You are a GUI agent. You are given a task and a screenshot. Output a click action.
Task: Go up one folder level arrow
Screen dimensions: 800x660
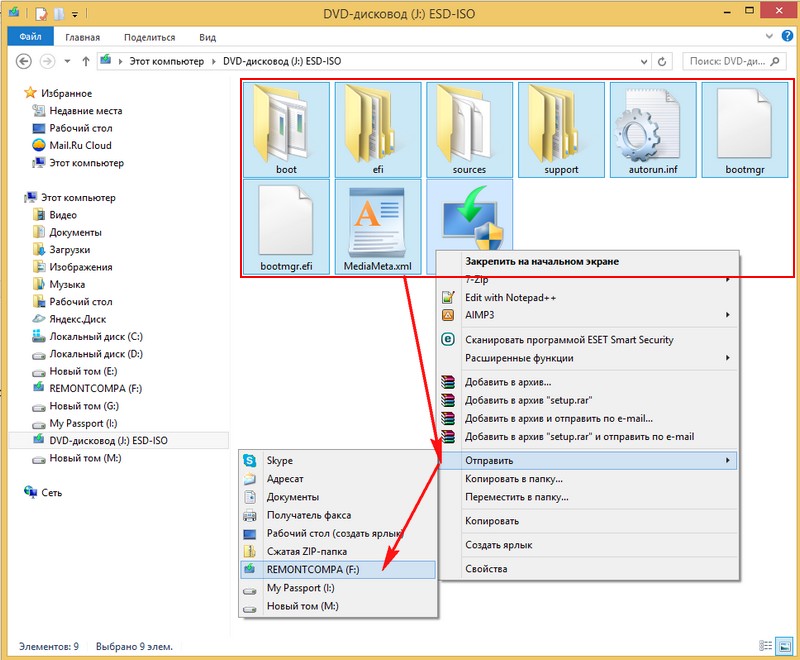pos(86,61)
